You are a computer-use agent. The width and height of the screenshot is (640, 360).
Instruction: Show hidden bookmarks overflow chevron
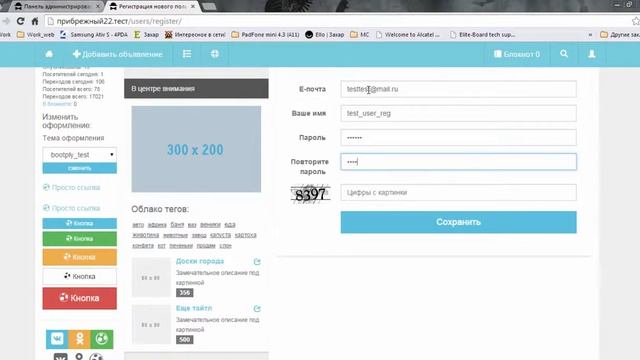590,35
